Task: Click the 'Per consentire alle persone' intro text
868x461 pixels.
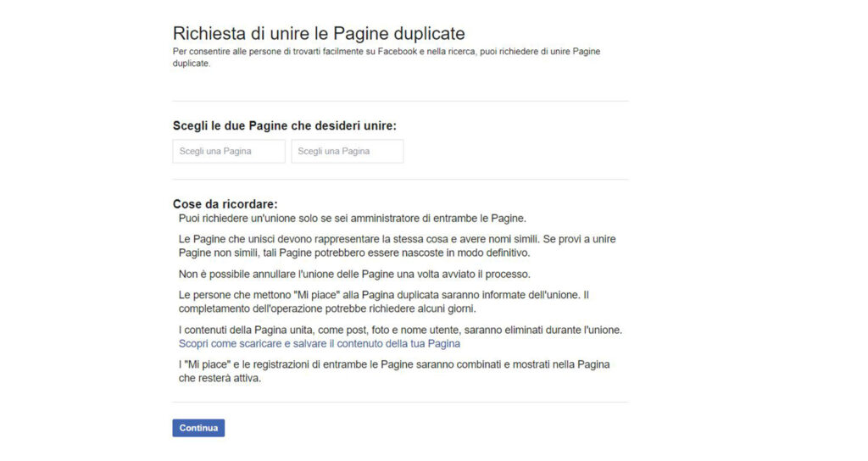Action: 387,57
